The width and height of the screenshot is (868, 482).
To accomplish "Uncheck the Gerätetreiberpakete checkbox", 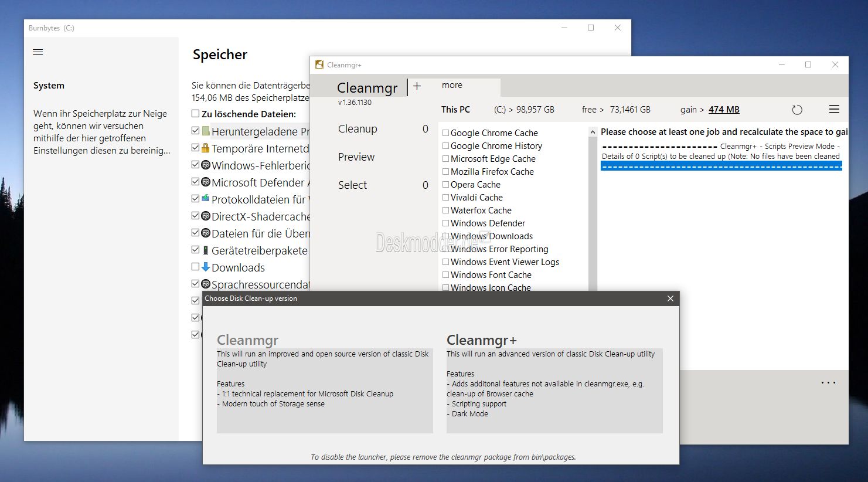I will [x=196, y=249].
